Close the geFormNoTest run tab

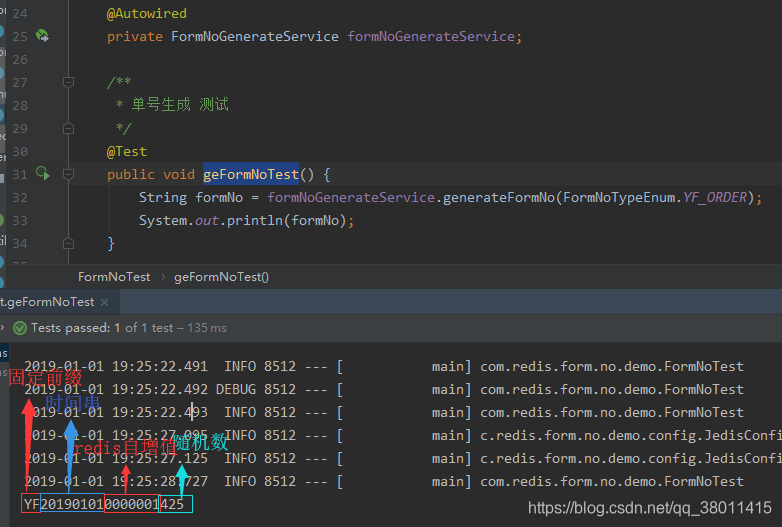pos(104,302)
